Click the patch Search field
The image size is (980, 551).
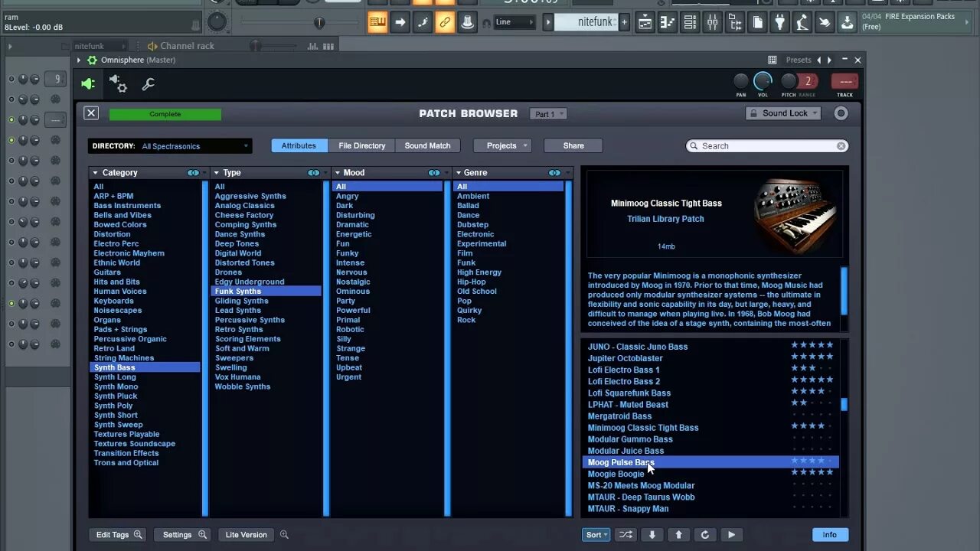tap(767, 145)
